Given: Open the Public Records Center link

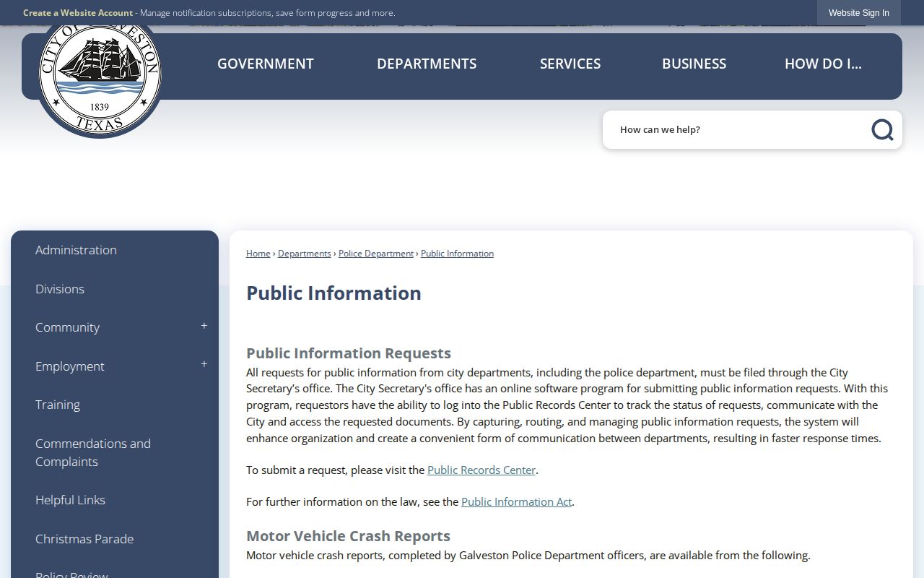Looking at the screenshot, I should pyautogui.click(x=481, y=470).
